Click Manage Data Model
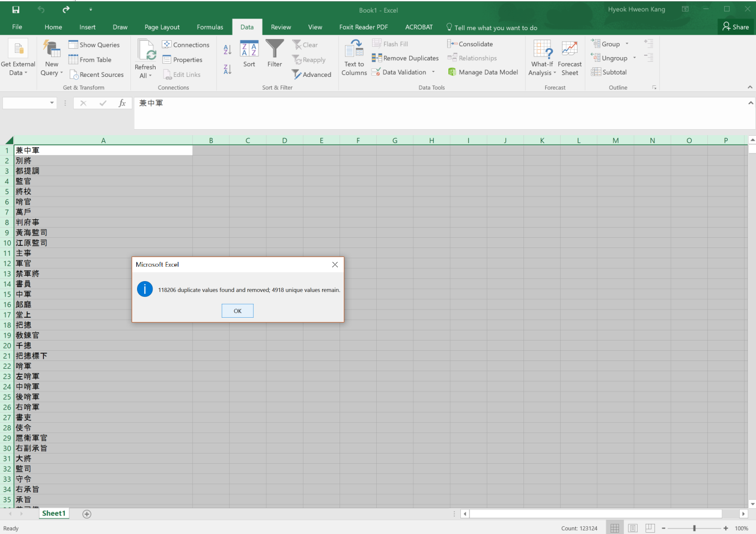 coord(483,72)
